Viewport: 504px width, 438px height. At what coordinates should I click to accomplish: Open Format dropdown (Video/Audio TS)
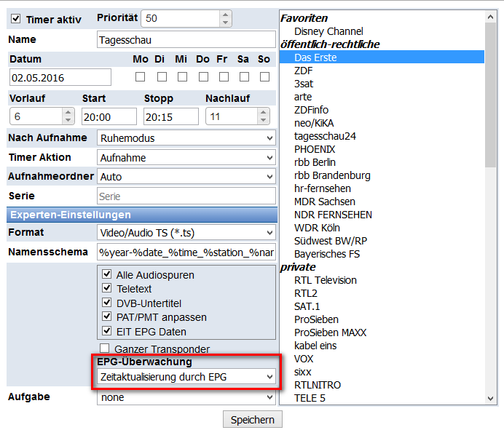[x=186, y=233]
